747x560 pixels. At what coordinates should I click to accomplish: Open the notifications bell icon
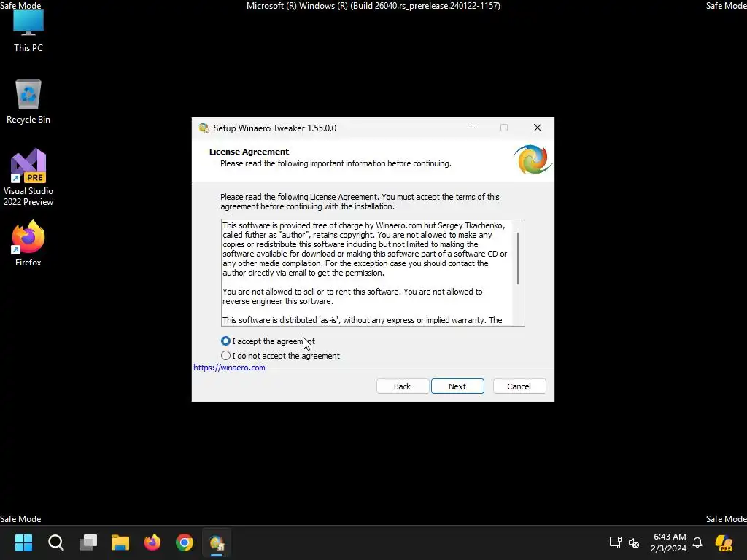pos(697,542)
